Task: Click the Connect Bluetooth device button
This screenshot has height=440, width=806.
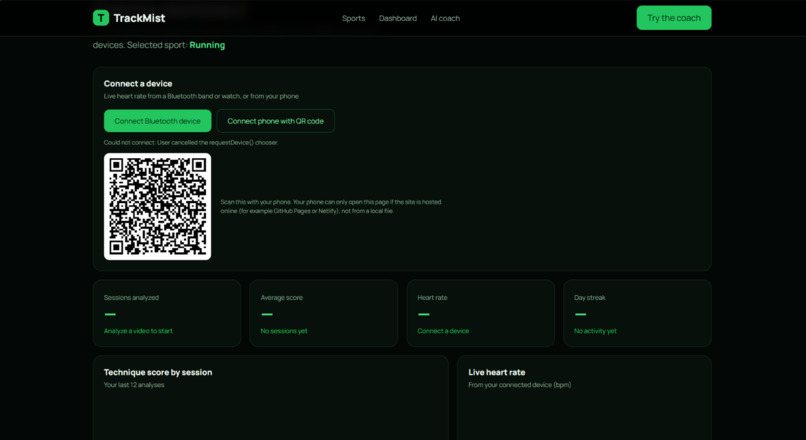Action: [x=157, y=121]
